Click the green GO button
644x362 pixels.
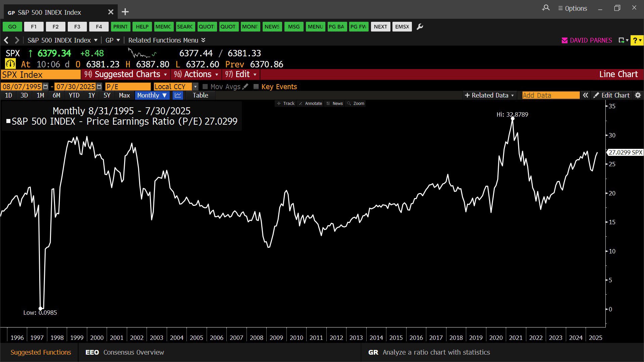pyautogui.click(x=12, y=26)
